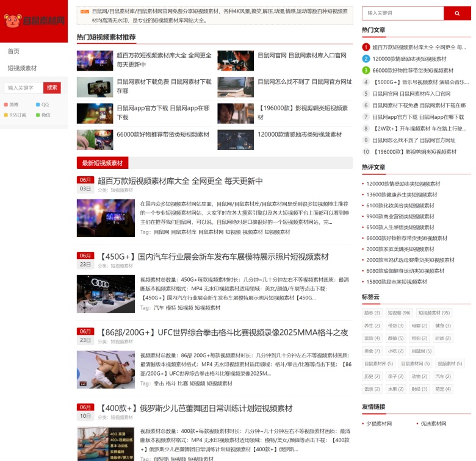The image size is (476, 461).
Task: Click rank 2 badge in 热门文章 list
Action: (366, 59)
